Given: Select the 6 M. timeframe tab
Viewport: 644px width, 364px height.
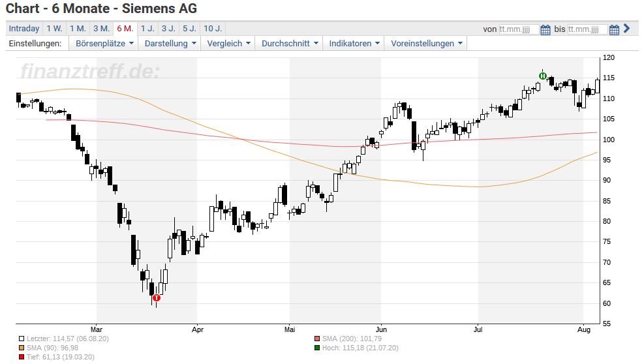Looking at the screenshot, I should click(x=125, y=29).
